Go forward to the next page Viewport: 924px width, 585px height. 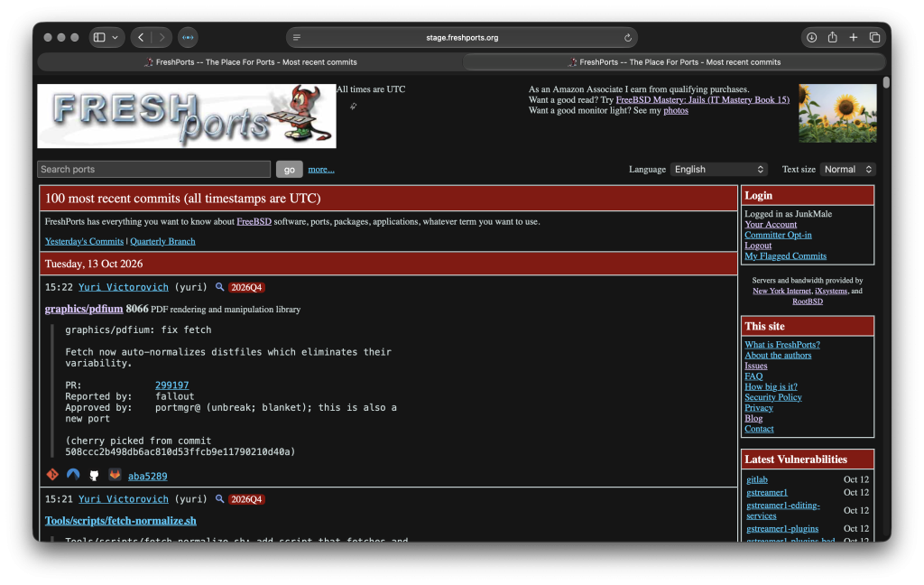point(162,37)
